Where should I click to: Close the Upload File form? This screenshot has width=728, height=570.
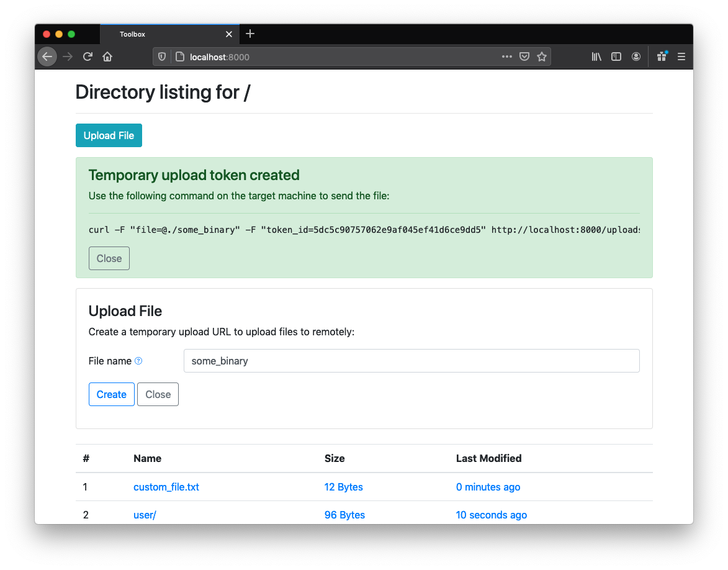pyautogui.click(x=158, y=394)
